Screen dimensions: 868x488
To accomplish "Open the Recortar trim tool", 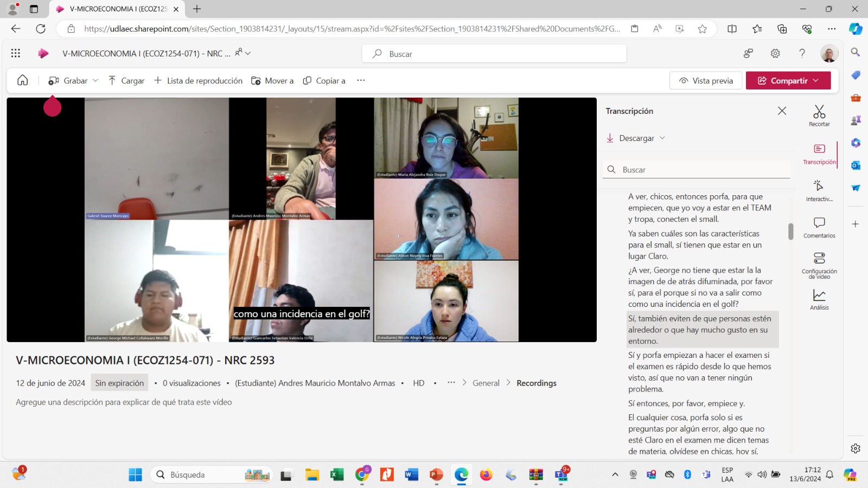I will [x=819, y=115].
